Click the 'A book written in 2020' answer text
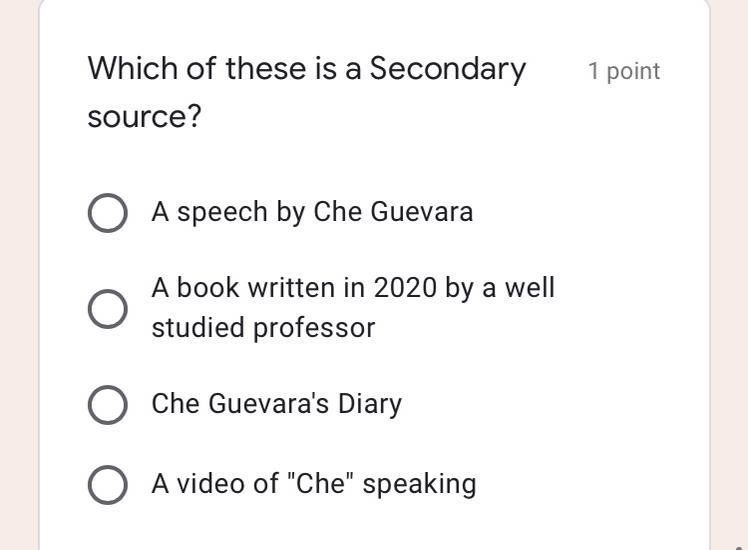Screen dimensions: 748x550 [x=353, y=288]
